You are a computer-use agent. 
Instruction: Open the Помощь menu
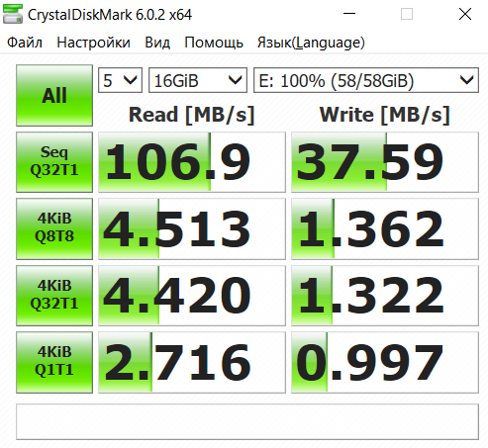214,43
